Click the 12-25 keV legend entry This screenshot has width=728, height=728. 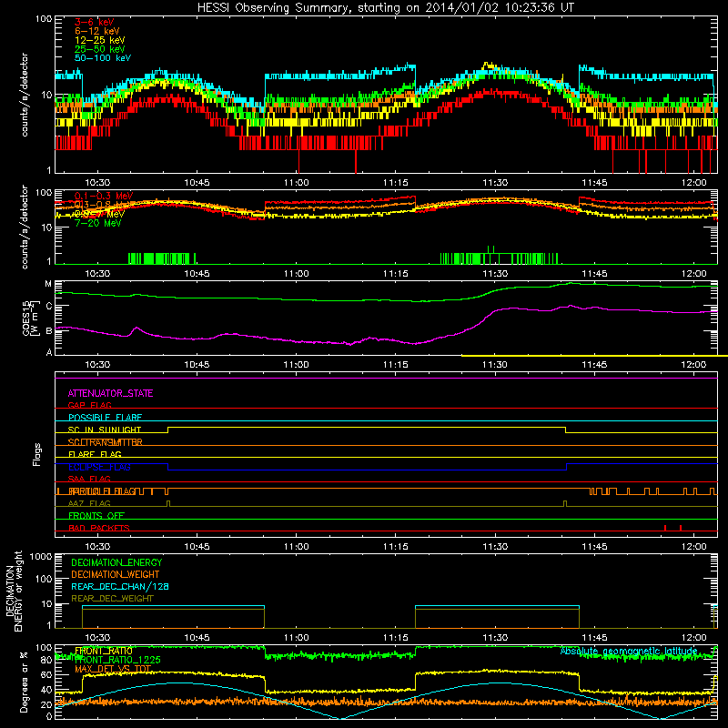point(100,40)
